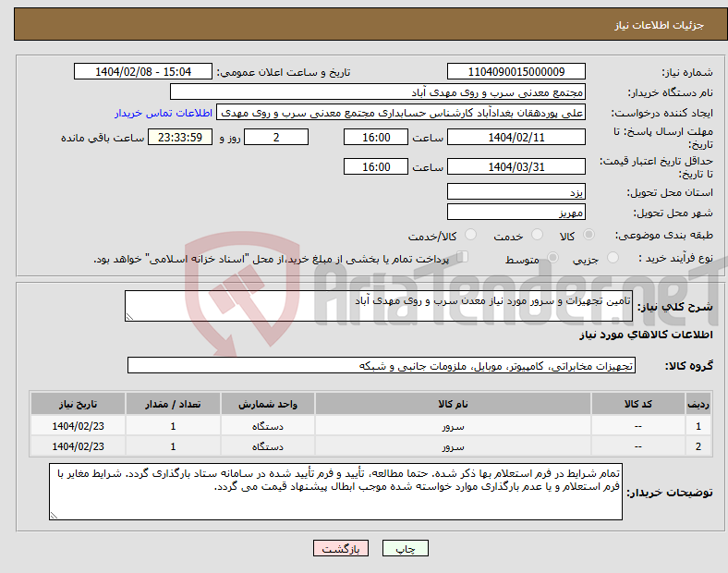The height and width of the screenshot is (573, 728).
Task: Click the remaining days field showing 2
Action: (276, 137)
